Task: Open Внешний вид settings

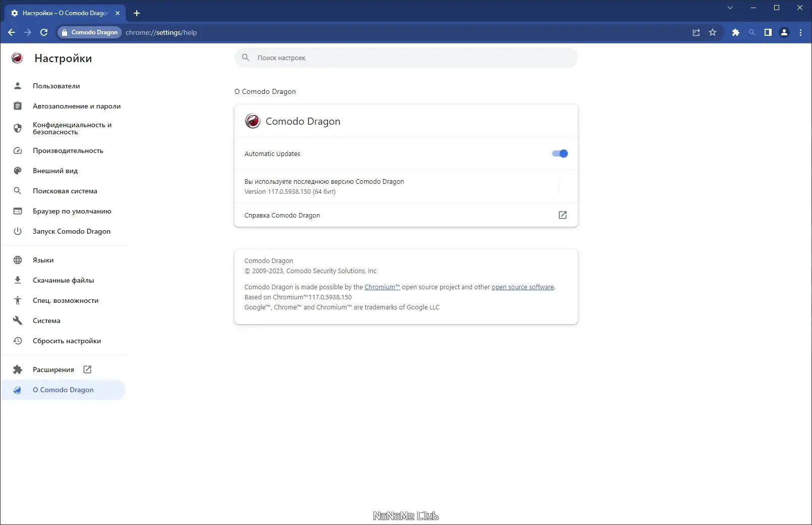Action: [64, 171]
